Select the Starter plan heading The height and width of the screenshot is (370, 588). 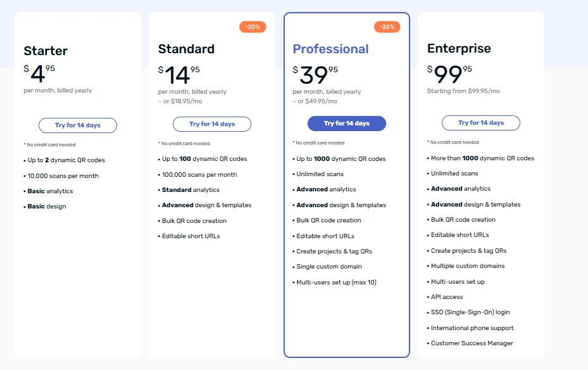46,51
